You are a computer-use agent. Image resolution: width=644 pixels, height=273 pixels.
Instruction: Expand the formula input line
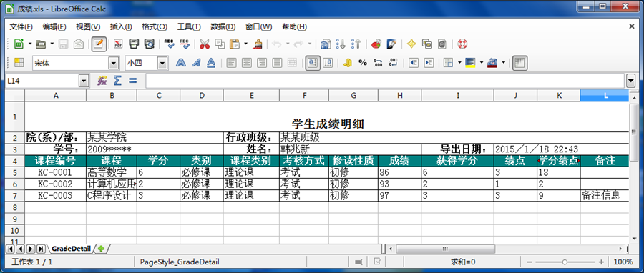pyautogui.click(x=631, y=81)
